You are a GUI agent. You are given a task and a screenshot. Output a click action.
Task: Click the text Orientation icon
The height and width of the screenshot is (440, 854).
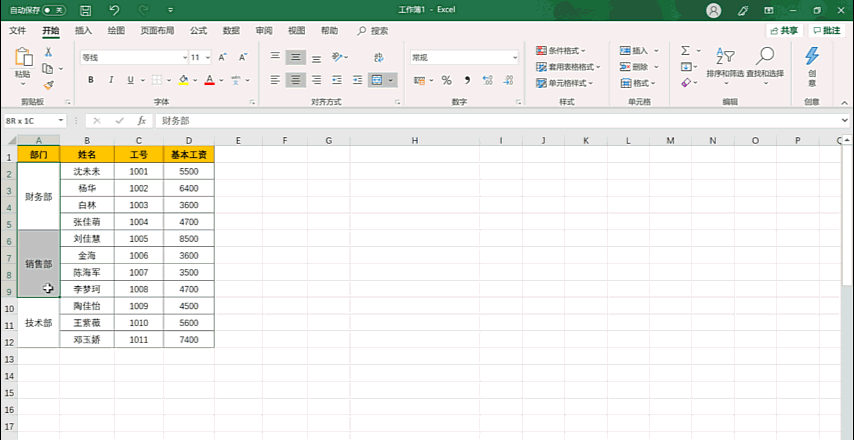[x=338, y=57]
